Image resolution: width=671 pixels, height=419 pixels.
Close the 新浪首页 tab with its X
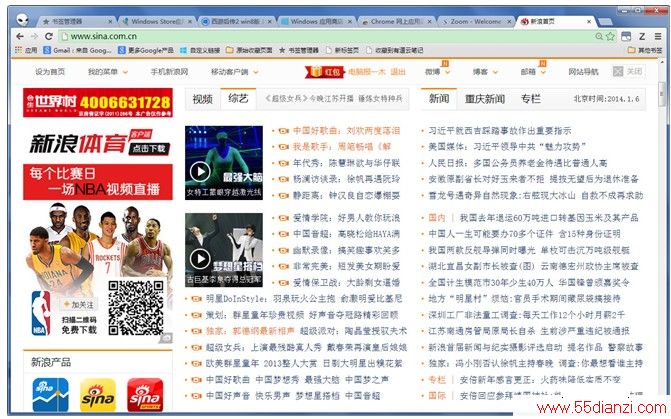[x=589, y=21]
